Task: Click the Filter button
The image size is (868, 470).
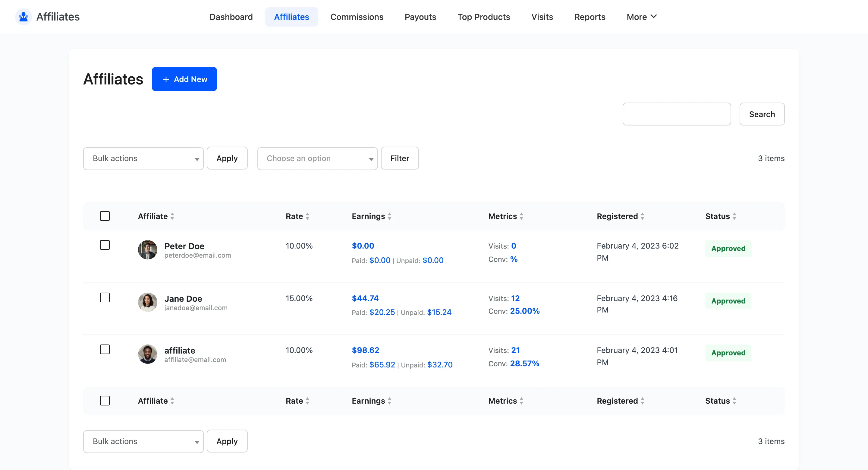Action: pyautogui.click(x=400, y=158)
